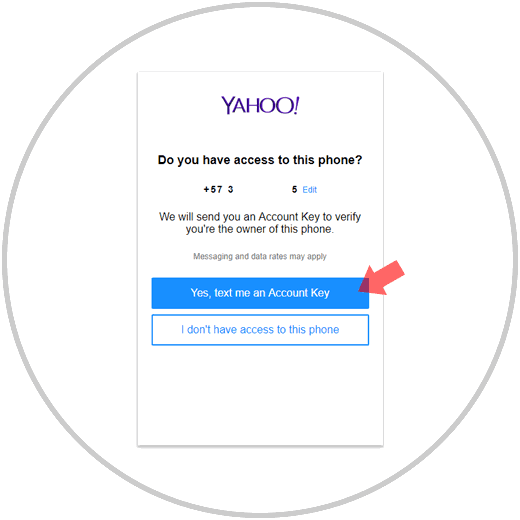Click the empty white card area below the buttons

click(x=260, y=395)
